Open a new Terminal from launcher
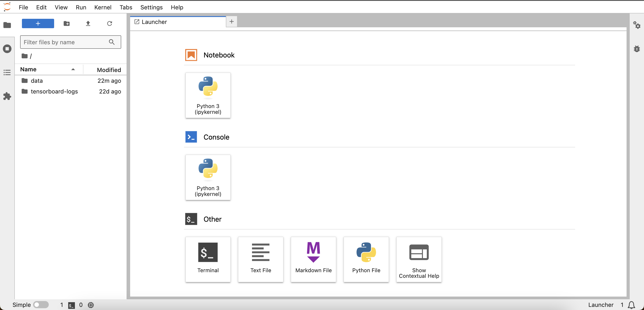The height and width of the screenshot is (310, 644). tap(208, 259)
